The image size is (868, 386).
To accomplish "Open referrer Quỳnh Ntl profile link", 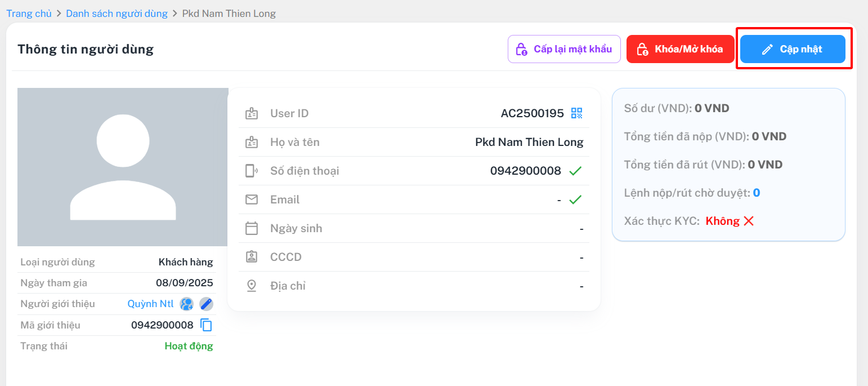I will tap(151, 304).
